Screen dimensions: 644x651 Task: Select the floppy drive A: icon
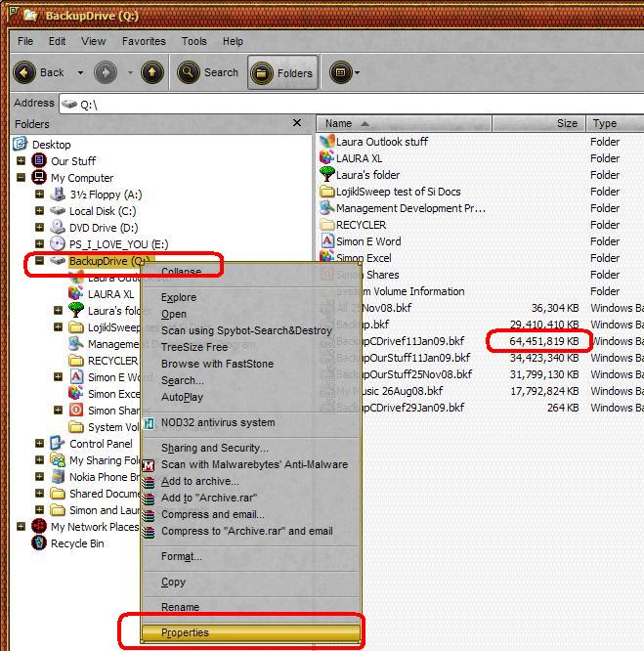pyautogui.click(x=58, y=195)
